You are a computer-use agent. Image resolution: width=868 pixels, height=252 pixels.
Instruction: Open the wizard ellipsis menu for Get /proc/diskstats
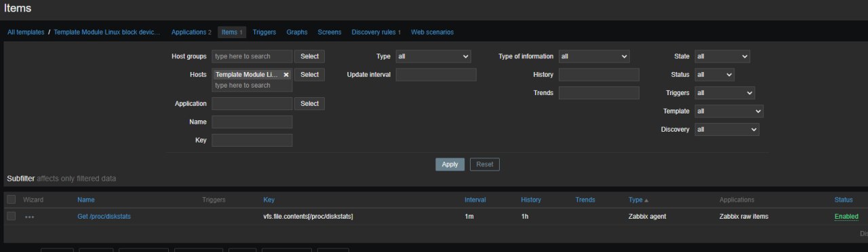[29, 217]
